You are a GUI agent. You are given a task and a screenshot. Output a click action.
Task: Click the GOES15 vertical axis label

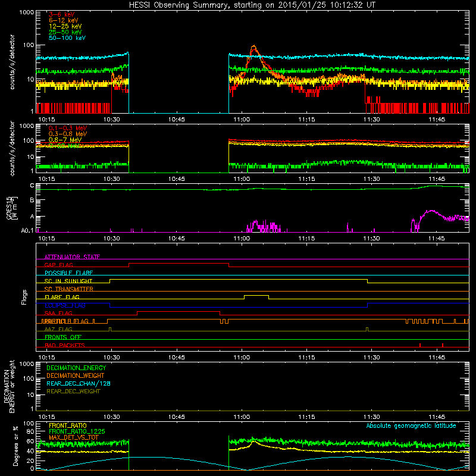click(x=12, y=208)
